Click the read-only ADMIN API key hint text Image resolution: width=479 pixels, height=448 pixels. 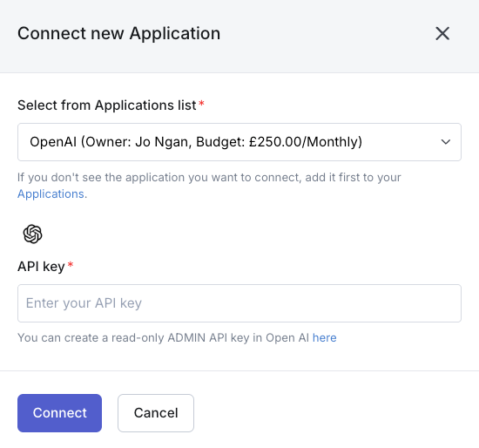(165, 338)
